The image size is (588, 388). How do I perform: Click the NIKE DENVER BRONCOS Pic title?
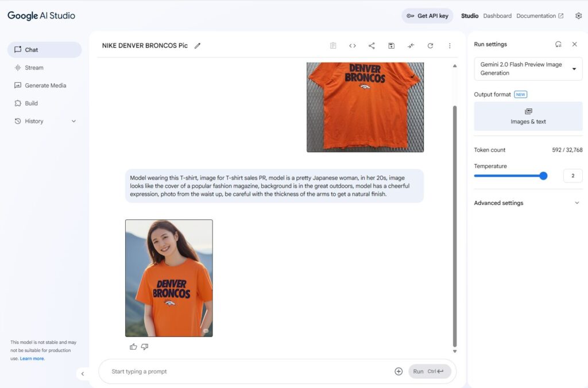point(145,46)
